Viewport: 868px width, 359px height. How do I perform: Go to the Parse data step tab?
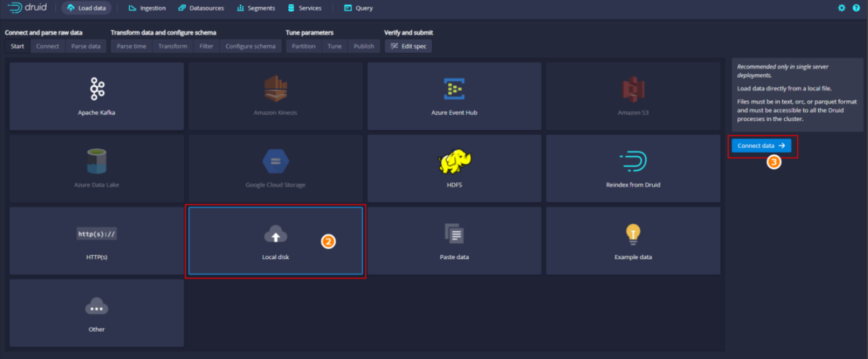click(85, 46)
